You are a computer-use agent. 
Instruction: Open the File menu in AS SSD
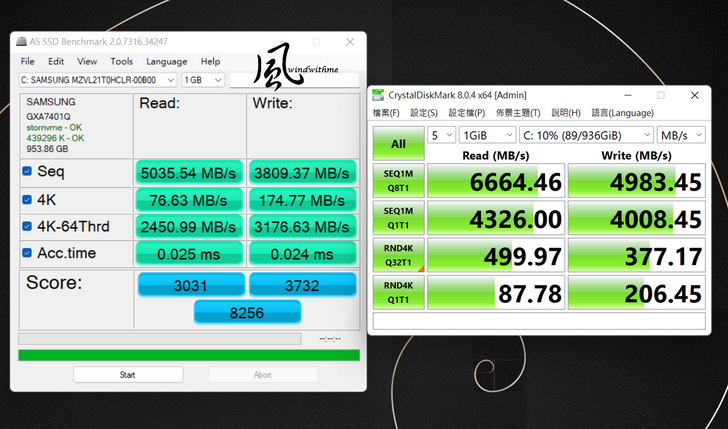click(27, 61)
